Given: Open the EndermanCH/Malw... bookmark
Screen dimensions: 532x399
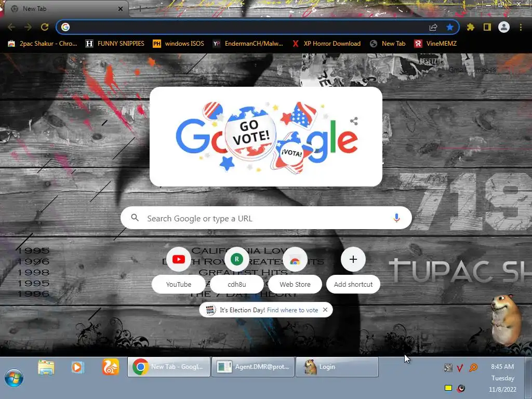Looking at the screenshot, I should point(248,44).
